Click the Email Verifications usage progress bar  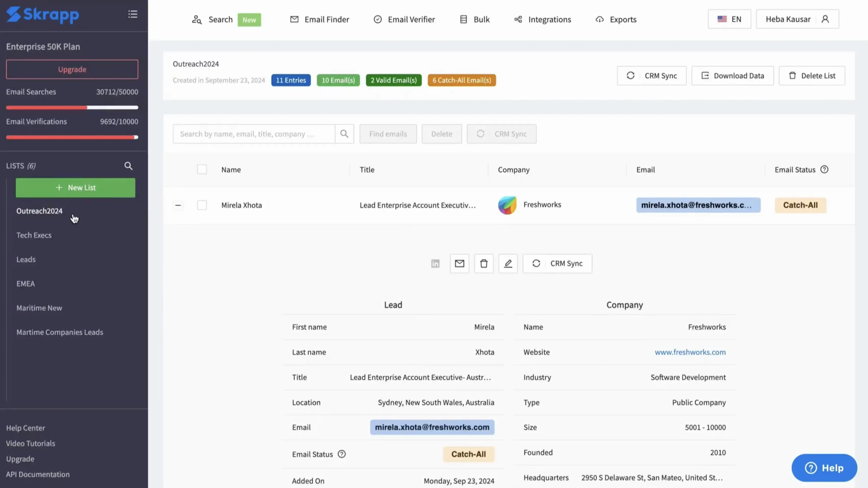click(x=72, y=137)
